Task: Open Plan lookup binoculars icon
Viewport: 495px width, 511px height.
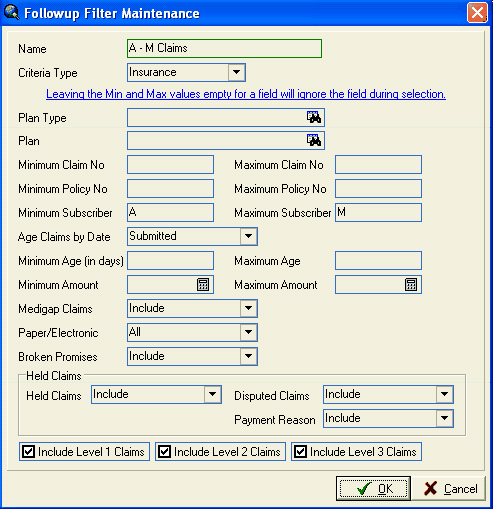Action: tap(314, 140)
